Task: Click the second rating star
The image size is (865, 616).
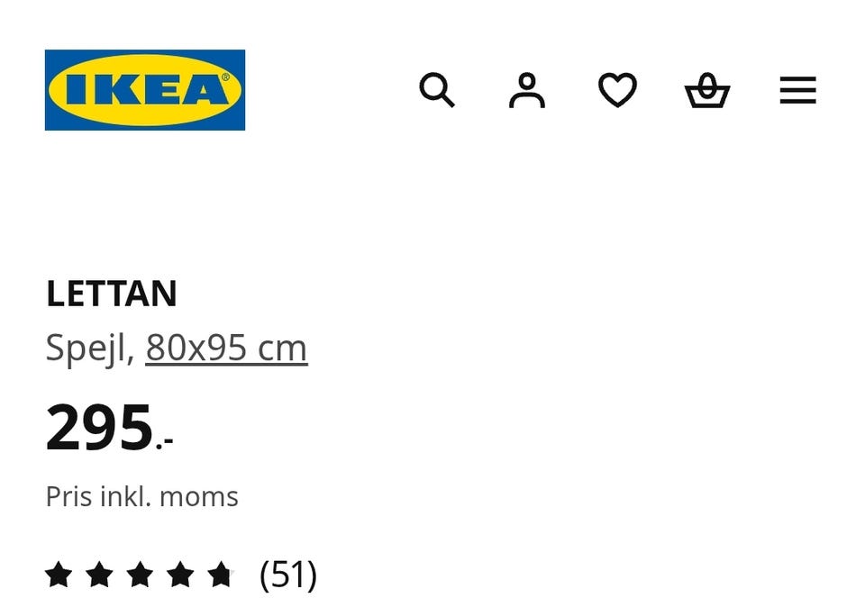Action: click(99, 574)
